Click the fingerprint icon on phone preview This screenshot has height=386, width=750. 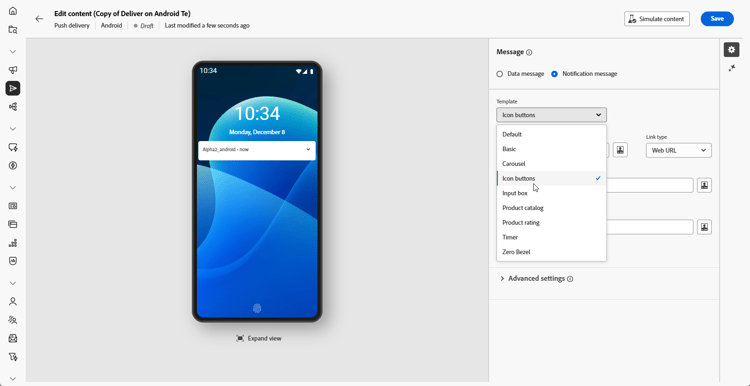(x=257, y=308)
